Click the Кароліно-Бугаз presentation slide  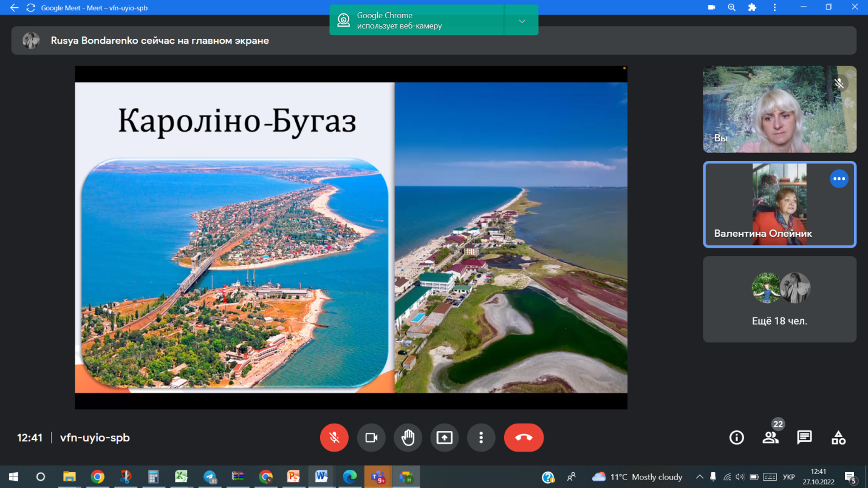(x=351, y=237)
